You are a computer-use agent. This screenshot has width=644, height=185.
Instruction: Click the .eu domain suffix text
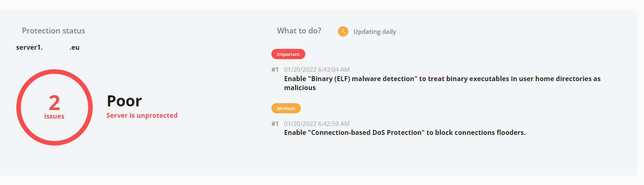click(74, 48)
